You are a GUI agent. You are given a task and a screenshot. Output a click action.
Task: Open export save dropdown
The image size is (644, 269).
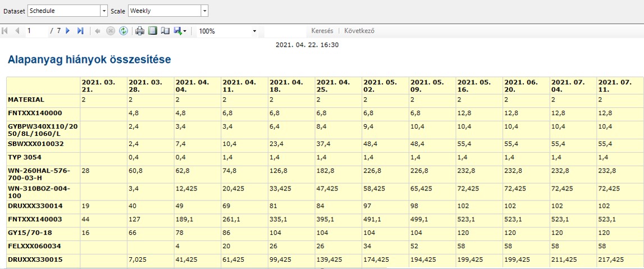pos(180,31)
